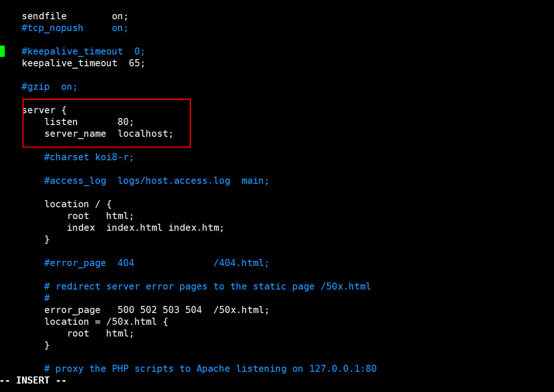
Task: Click the green cursor block in the left margin
Action: [x=2, y=51]
